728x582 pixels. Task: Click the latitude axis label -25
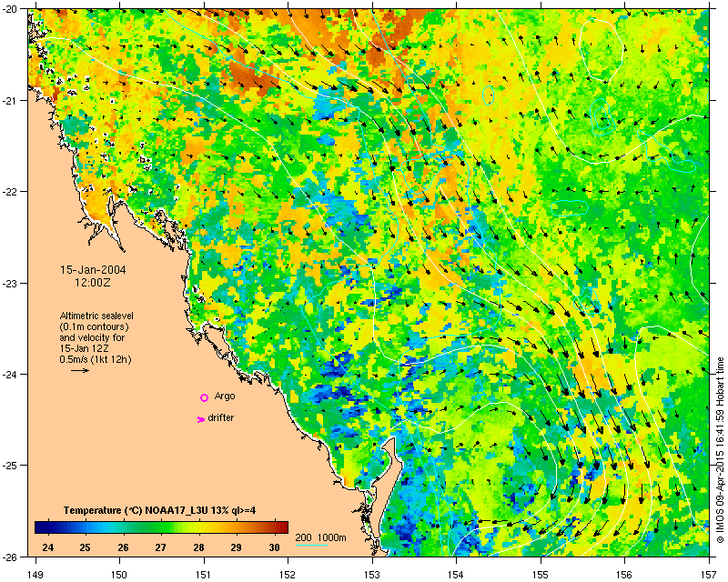(10, 466)
